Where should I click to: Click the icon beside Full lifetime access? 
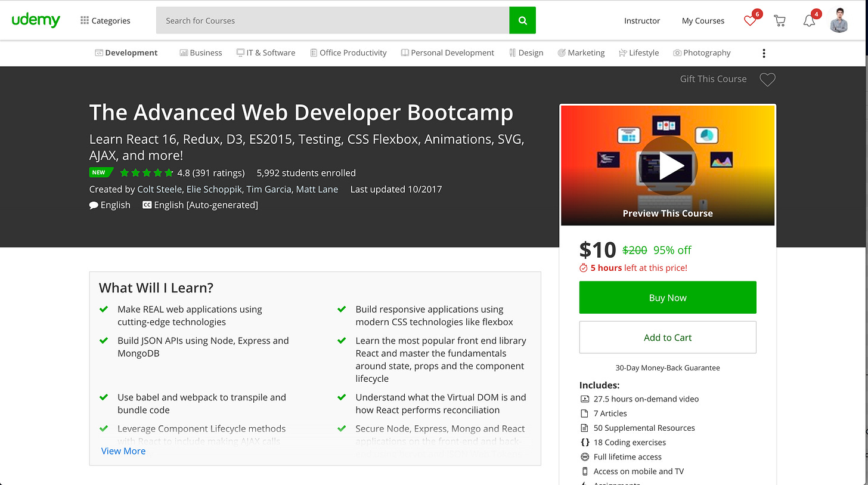tap(585, 457)
